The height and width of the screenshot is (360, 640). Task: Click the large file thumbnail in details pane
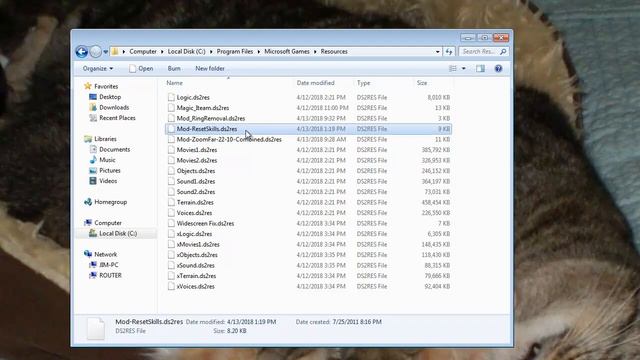coord(96,328)
